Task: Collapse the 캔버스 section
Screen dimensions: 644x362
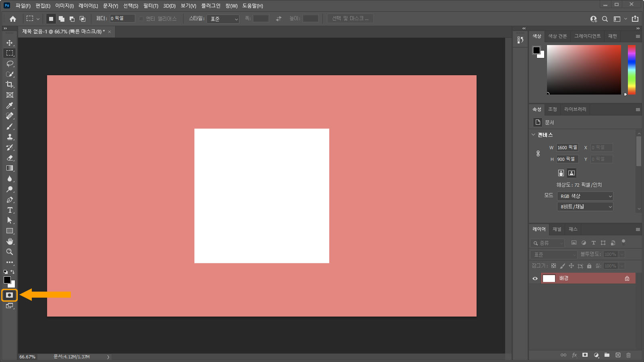Action: 534,135
